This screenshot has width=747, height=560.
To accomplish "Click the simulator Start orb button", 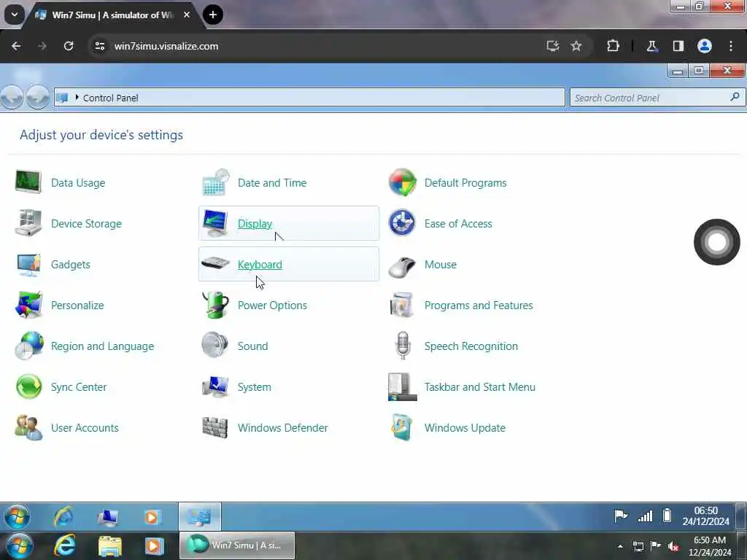I will 18,516.
